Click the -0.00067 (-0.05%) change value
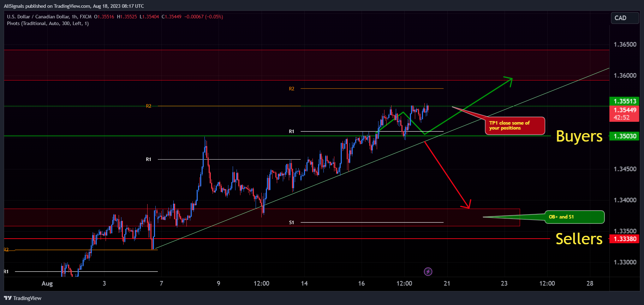 (204, 17)
